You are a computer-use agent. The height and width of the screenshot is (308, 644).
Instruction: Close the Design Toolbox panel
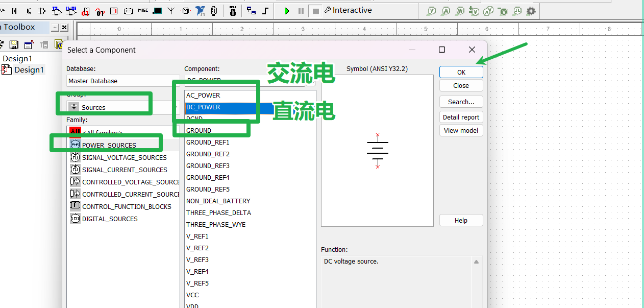pos(64,27)
